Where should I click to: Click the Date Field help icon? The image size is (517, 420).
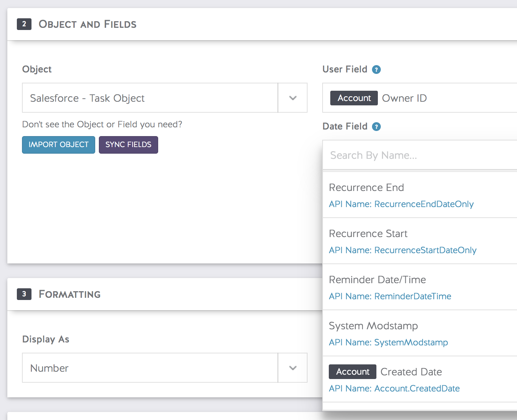click(376, 127)
